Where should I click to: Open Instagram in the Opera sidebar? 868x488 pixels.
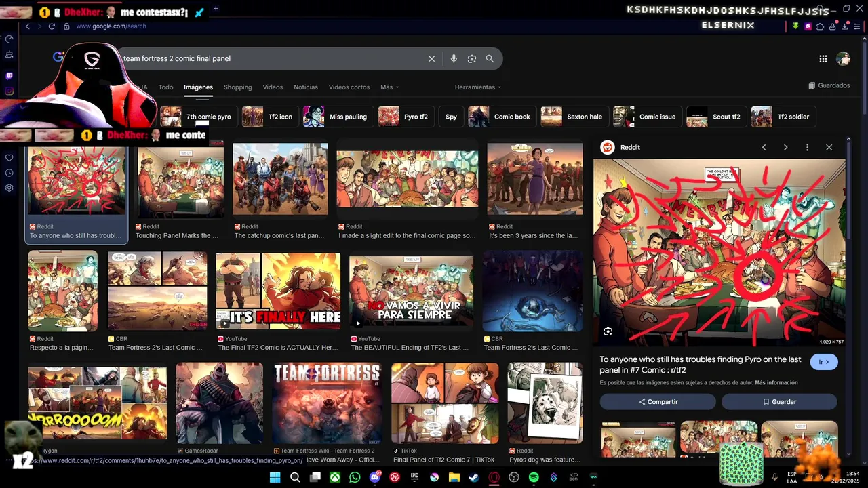[9, 91]
